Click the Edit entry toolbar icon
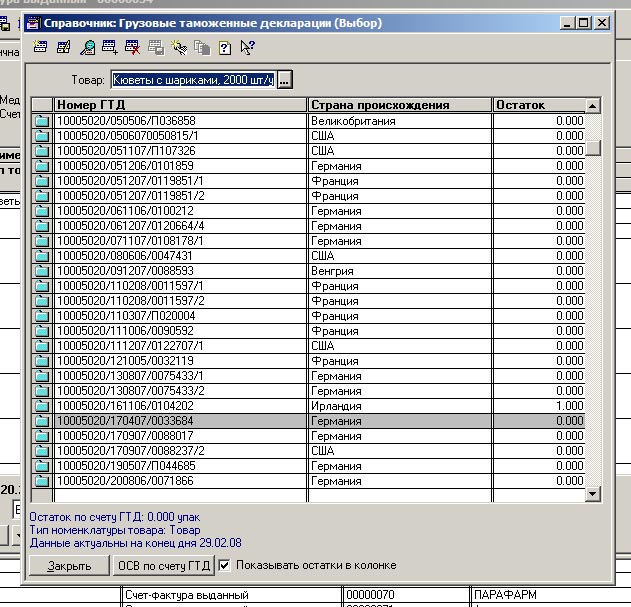 [x=63, y=46]
